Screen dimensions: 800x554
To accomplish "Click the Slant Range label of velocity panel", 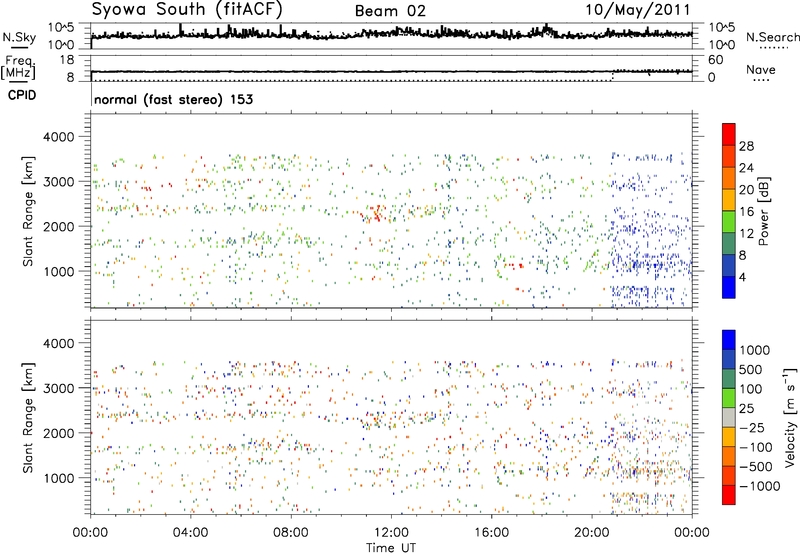I will pos(28,417).
